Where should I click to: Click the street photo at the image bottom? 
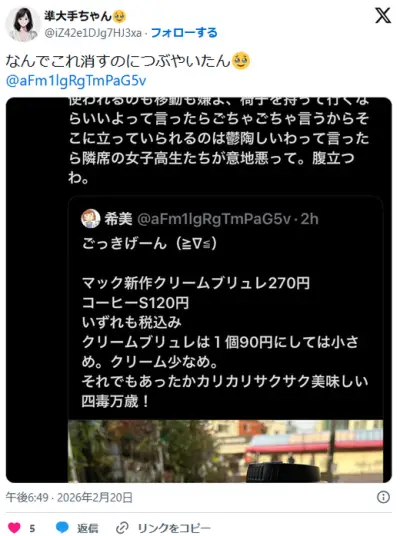[x=225, y=451]
